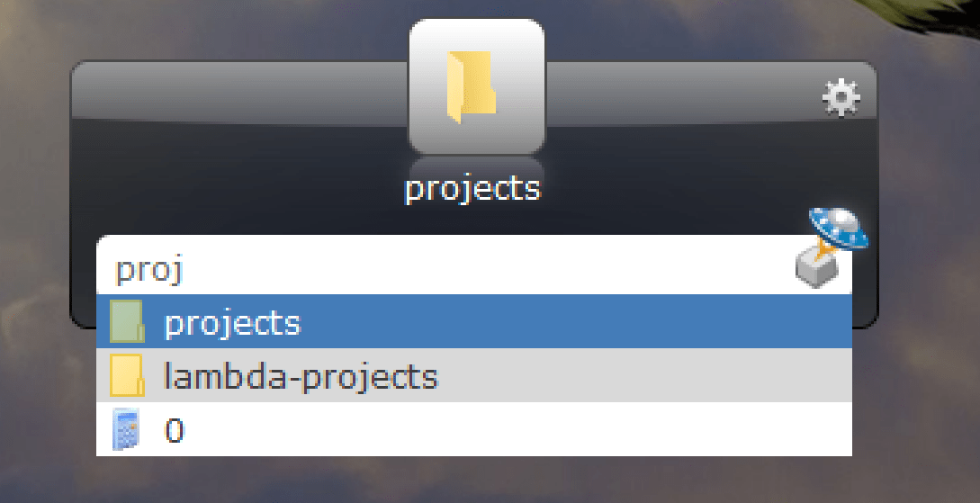Click blue highlighted area right of projects text
This screenshot has width=980, height=503.
tap(576, 322)
